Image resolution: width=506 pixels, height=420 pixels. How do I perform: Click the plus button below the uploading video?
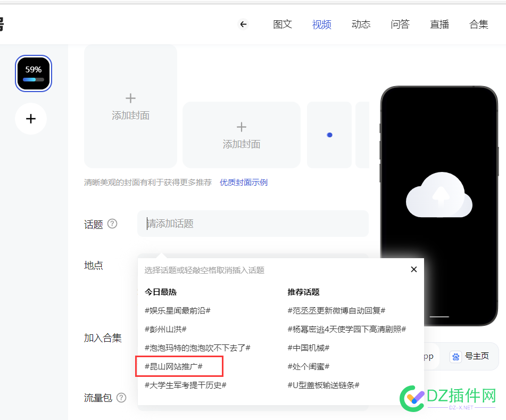coord(30,119)
